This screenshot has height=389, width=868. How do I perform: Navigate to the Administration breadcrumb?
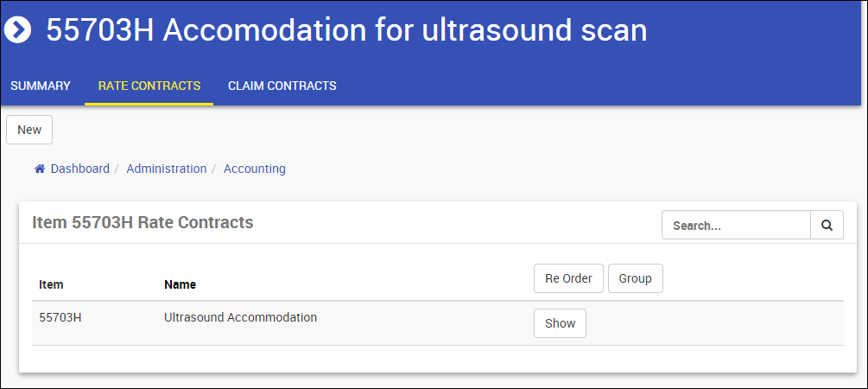click(x=167, y=169)
